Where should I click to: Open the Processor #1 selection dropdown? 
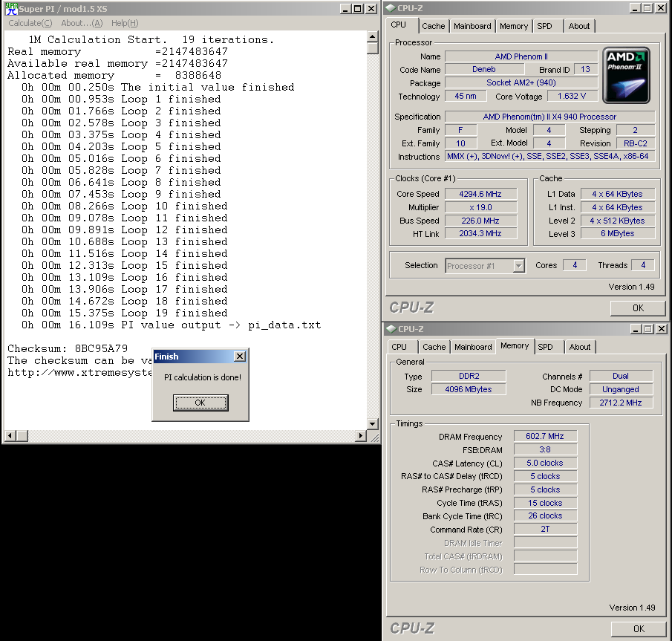point(518,266)
